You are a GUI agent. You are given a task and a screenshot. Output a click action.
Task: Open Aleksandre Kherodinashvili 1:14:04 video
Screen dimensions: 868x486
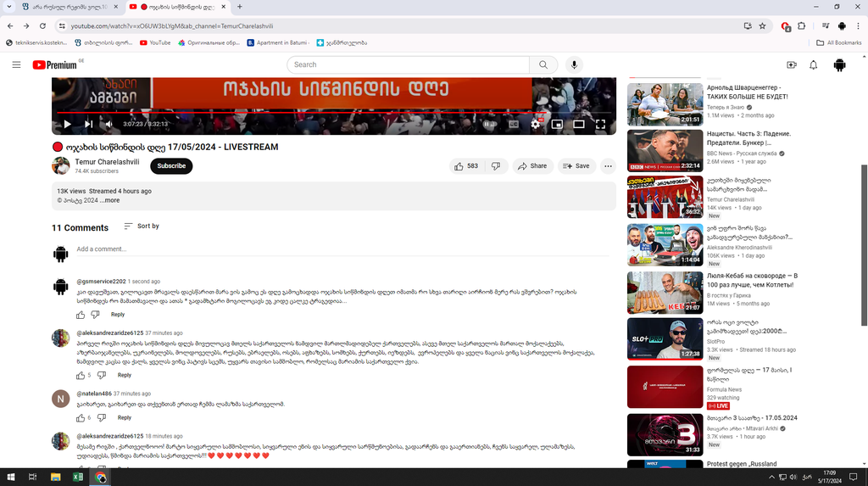point(665,245)
